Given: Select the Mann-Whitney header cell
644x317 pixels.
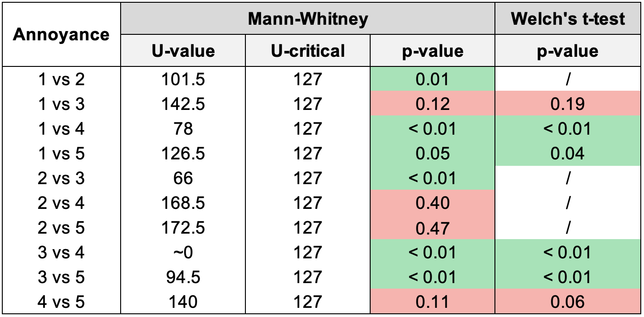Looking at the screenshot, I should tap(308, 19).
